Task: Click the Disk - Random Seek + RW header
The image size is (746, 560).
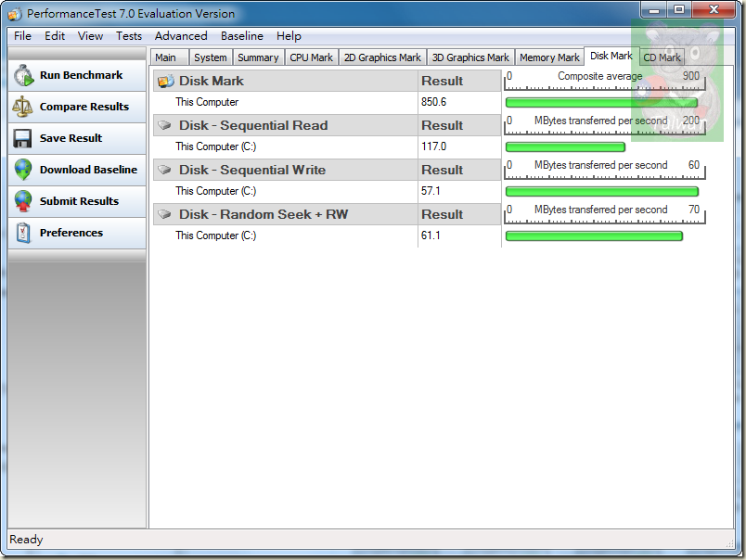Action: 264,214
